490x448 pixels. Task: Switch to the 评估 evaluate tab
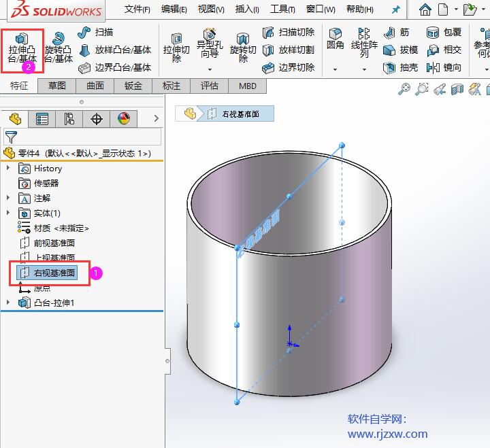pos(210,86)
